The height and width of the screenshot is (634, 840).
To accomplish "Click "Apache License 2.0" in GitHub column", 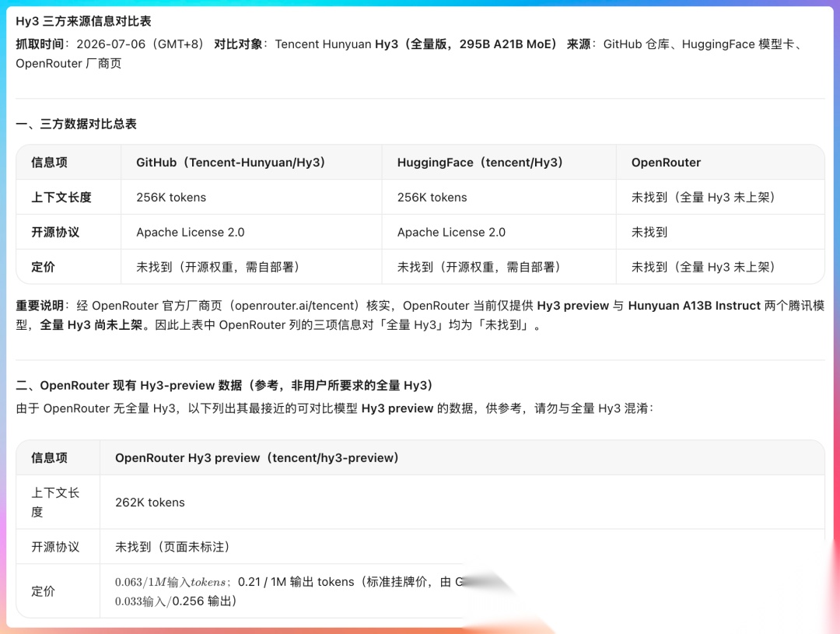I will click(x=191, y=232).
